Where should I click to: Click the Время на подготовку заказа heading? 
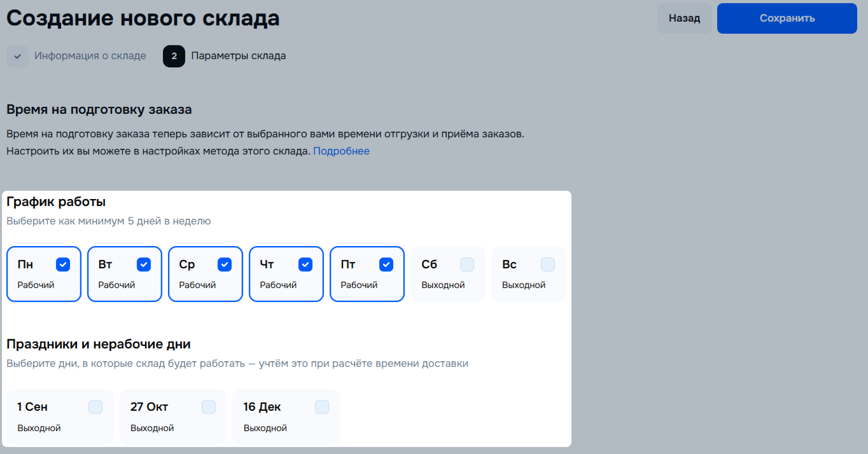click(99, 110)
